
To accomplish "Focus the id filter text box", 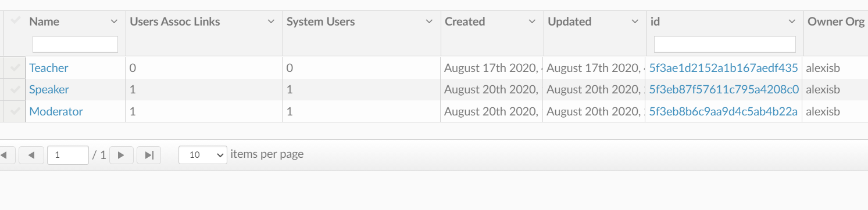I will 725,44.
